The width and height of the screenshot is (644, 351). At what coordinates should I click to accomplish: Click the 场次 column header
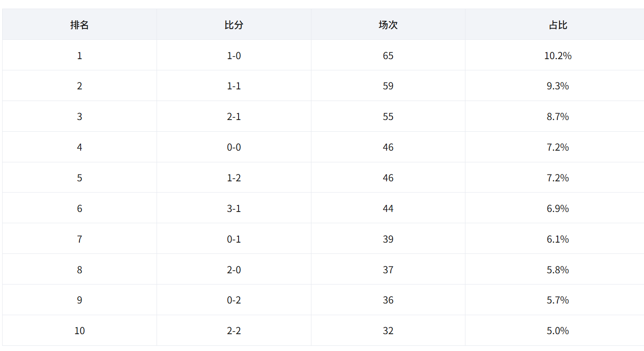388,25
